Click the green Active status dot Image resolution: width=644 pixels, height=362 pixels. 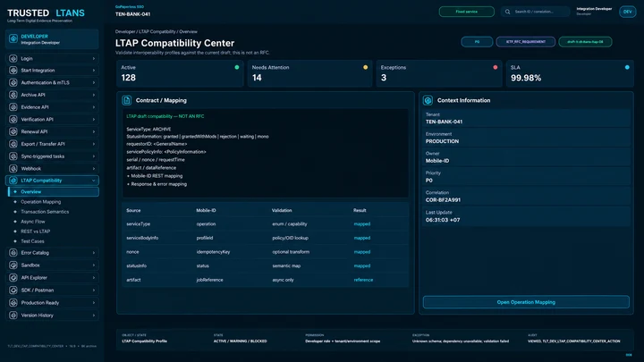236,67
